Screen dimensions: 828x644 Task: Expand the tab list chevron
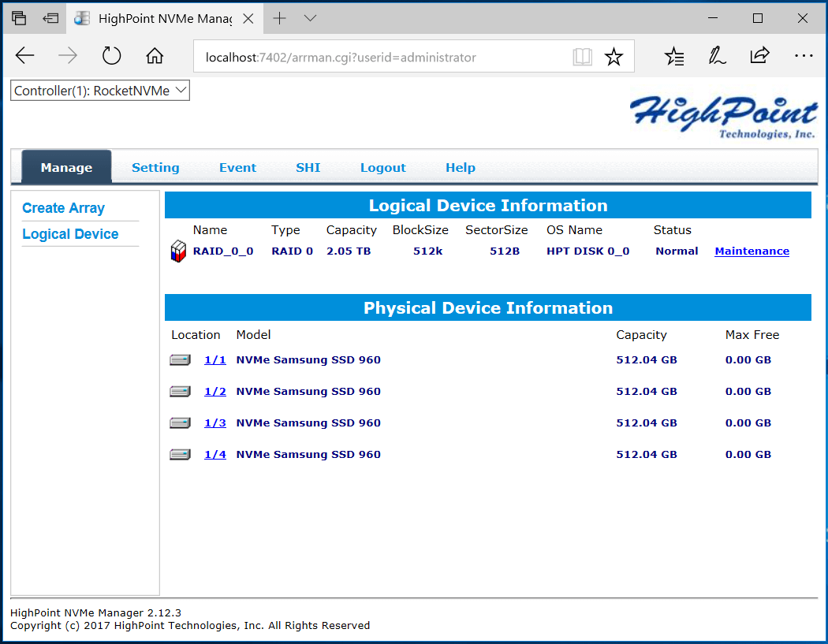point(311,18)
